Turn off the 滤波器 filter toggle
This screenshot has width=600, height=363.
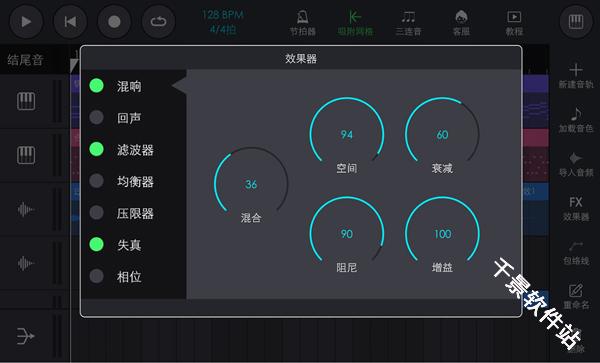[x=96, y=149]
